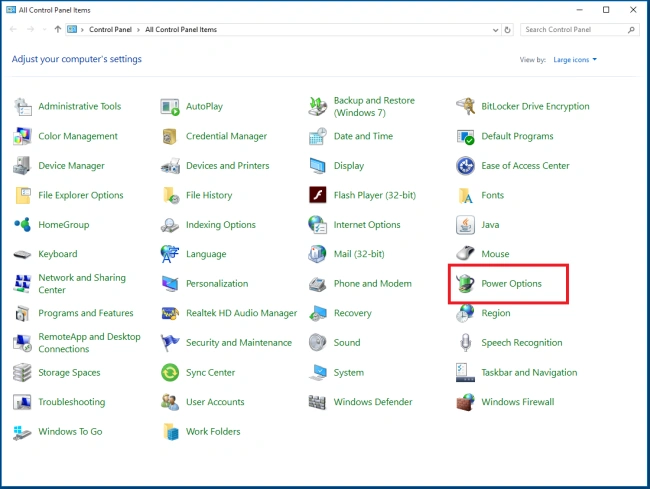Image resolution: width=650 pixels, height=489 pixels.
Task: Click the HomeGroup icon
Action: (x=22, y=225)
